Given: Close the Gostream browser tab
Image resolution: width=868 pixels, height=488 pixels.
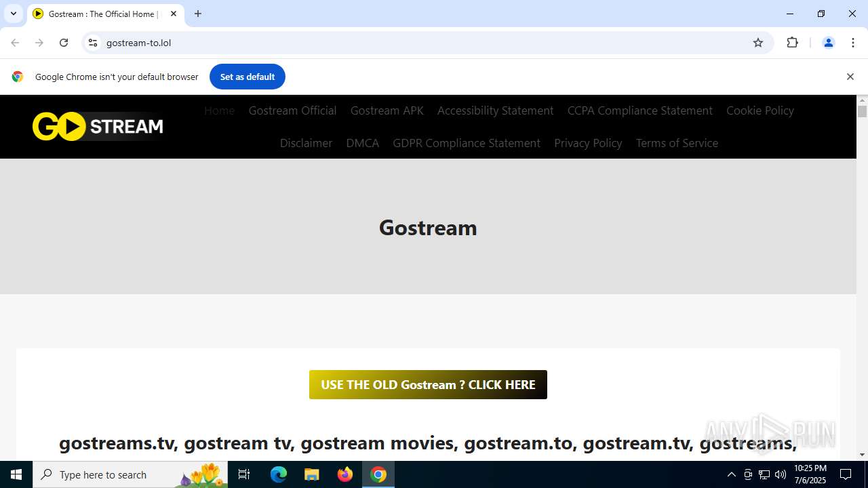Looking at the screenshot, I should pyautogui.click(x=174, y=14).
